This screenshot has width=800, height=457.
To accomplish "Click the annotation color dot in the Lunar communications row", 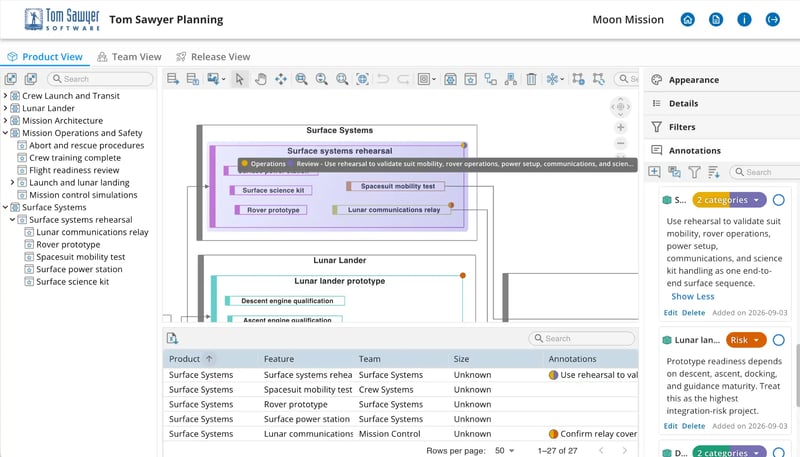I will click(553, 434).
